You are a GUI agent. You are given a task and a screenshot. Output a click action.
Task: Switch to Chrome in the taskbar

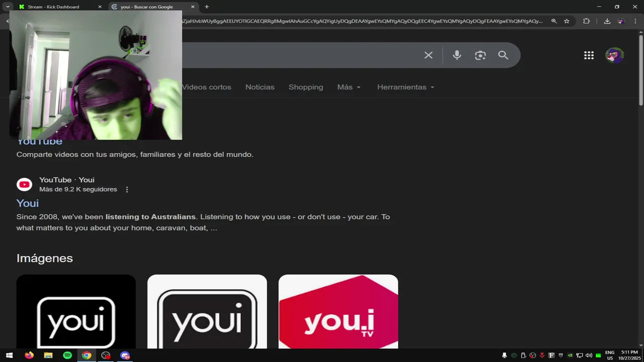[x=87, y=355]
